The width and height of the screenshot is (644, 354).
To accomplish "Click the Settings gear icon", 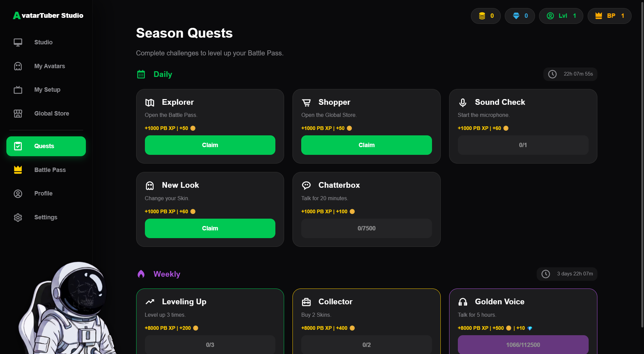I will pyautogui.click(x=18, y=217).
